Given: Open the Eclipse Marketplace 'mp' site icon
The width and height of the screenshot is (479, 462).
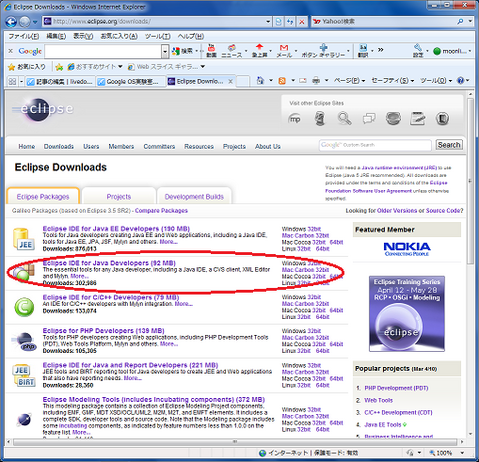Looking at the screenshot, I should (295, 119).
